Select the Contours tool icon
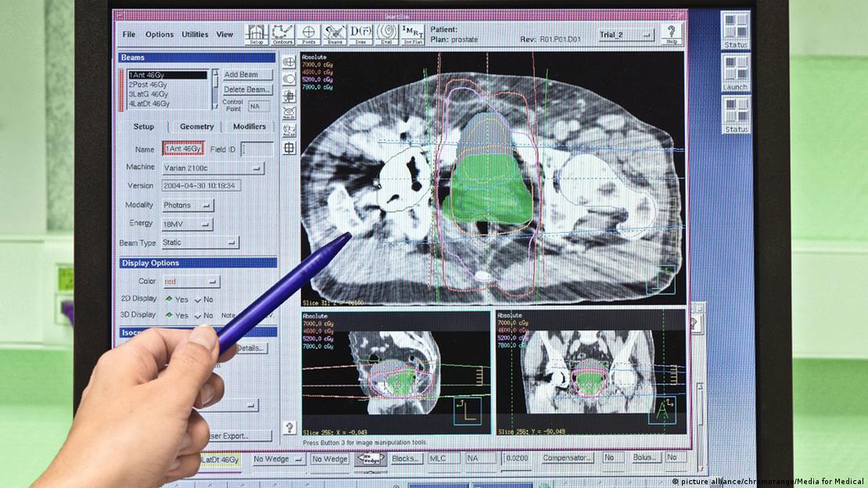The image size is (868, 488). tap(283, 34)
